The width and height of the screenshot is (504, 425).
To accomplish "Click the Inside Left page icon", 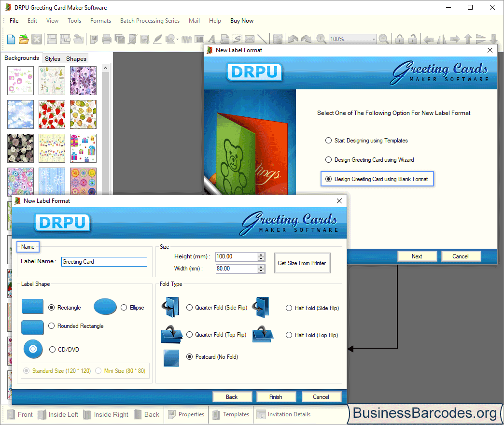I will 42,414.
